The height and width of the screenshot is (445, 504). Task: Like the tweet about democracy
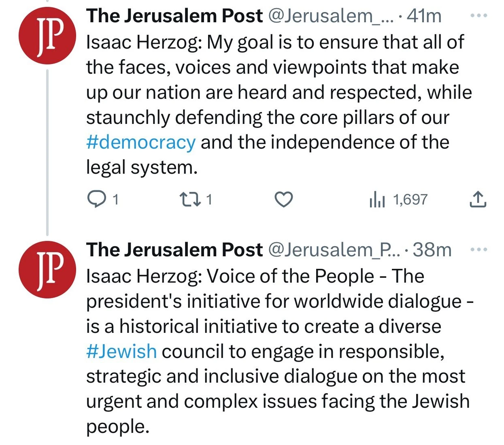point(283,199)
